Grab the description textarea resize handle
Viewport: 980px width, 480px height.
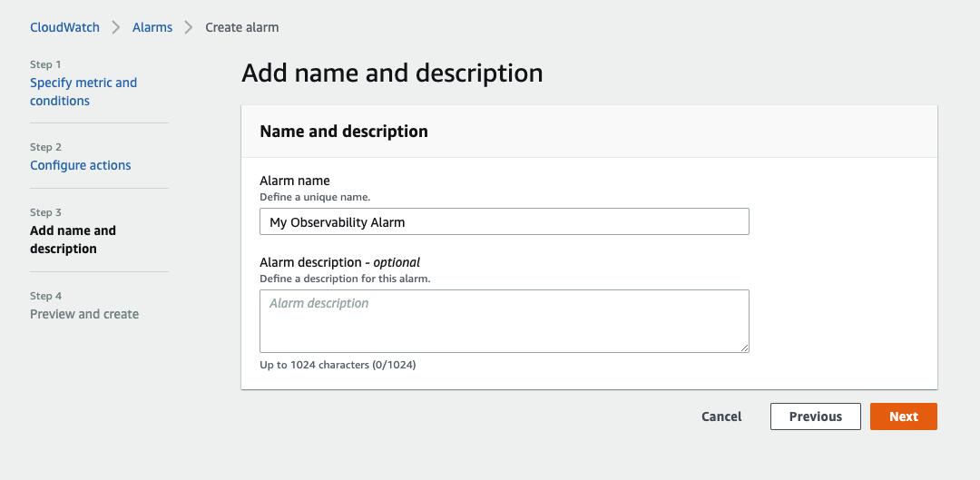point(744,348)
